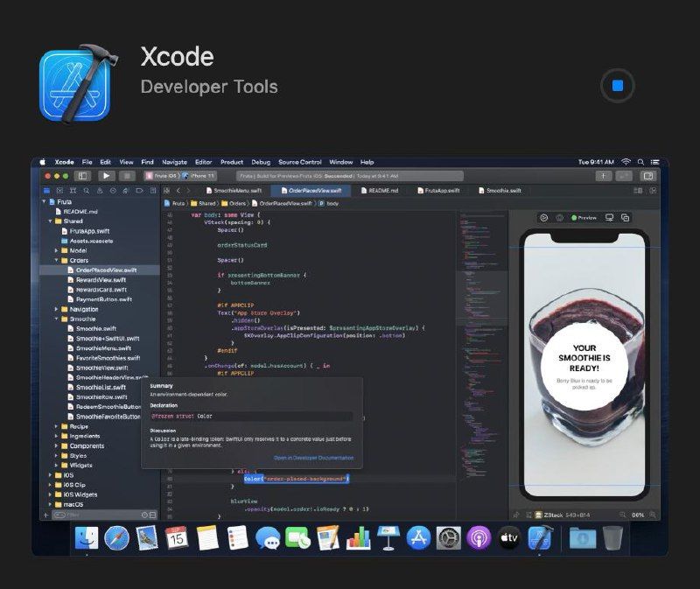Click the add file plus button in navigator
This screenshot has height=589, width=700.
tap(45, 515)
